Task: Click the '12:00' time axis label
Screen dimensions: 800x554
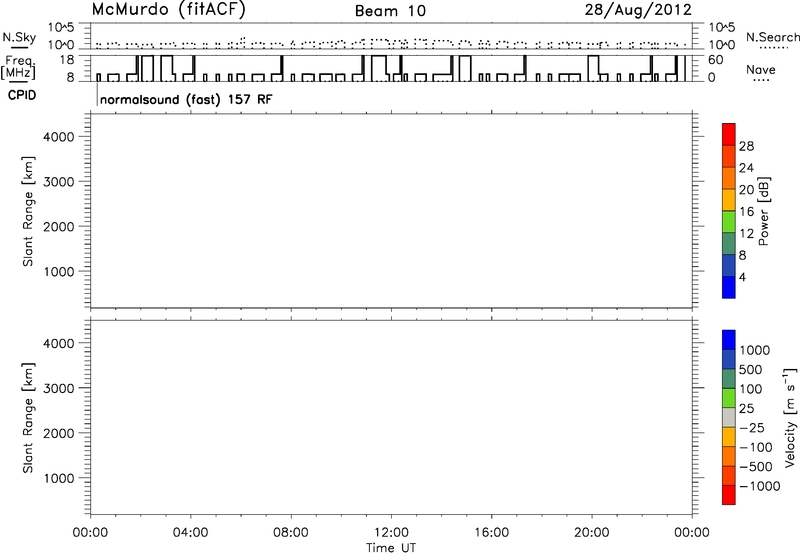Action: tap(391, 533)
